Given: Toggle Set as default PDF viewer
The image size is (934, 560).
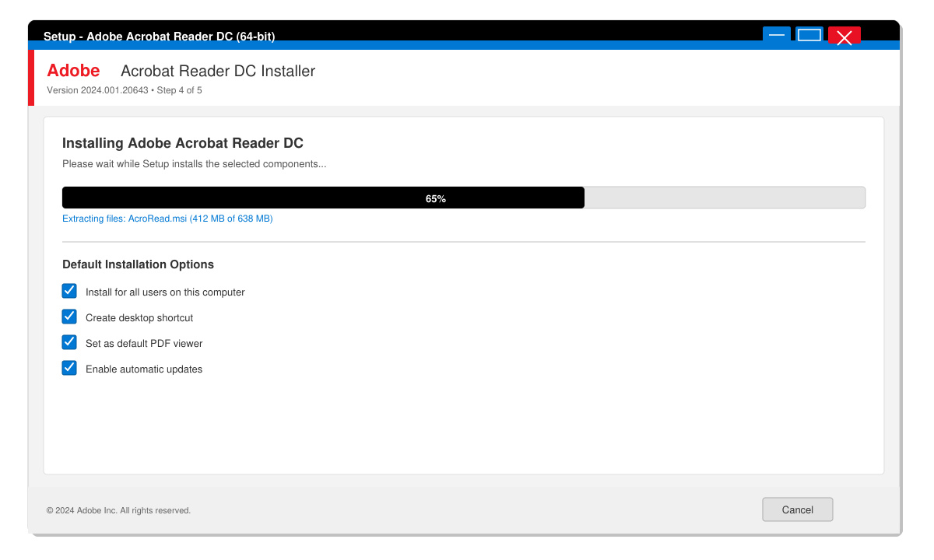Looking at the screenshot, I should click(x=70, y=342).
